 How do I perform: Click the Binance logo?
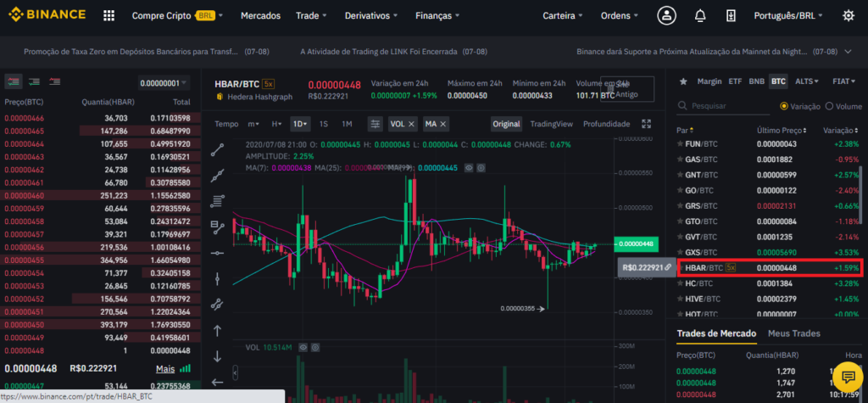click(47, 15)
